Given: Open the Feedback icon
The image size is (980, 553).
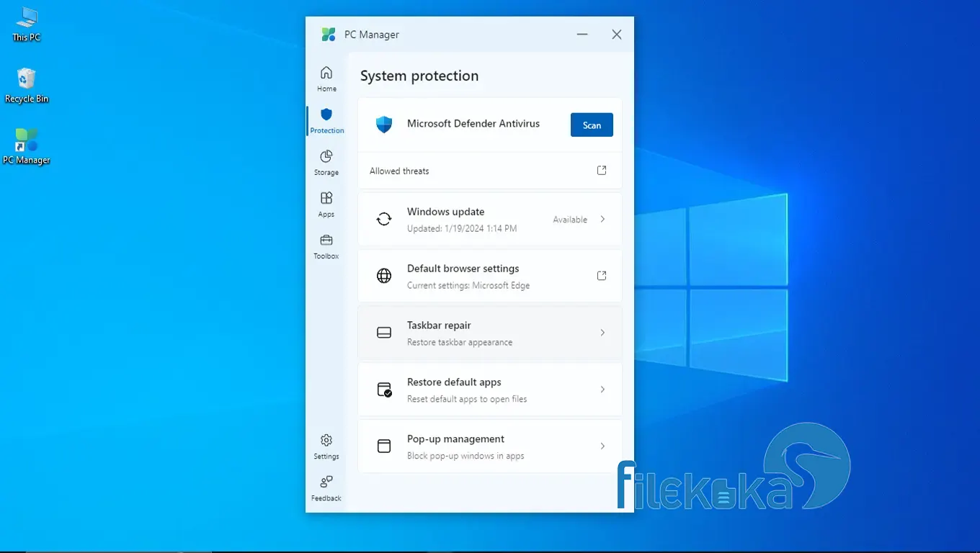Looking at the screenshot, I should tap(326, 482).
